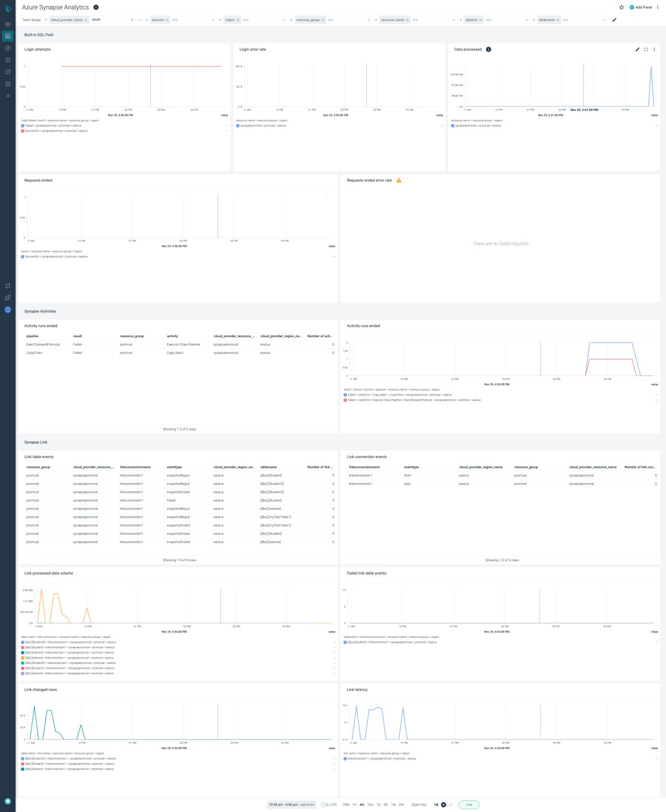Select the 1D time range
Image resolution: width=666 pixels, height=812 pixels.
[x=379, y=805]
